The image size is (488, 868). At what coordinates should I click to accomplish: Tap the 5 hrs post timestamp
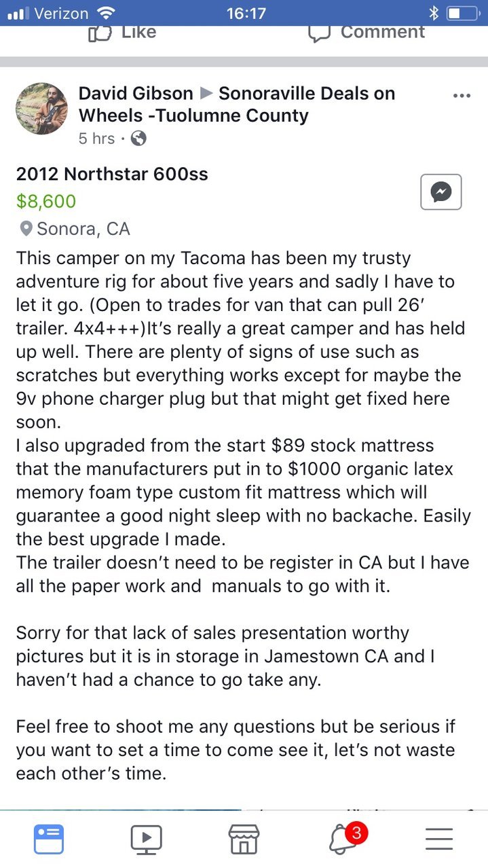click(x=96, y=139)
